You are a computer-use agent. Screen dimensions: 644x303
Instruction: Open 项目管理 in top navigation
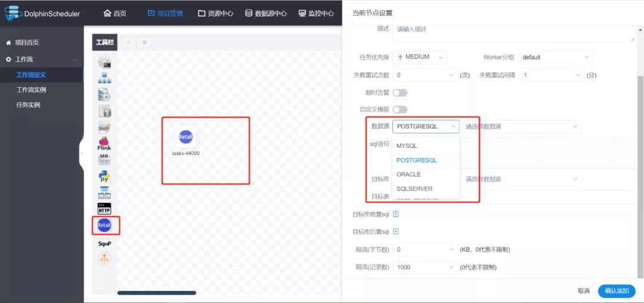click(x=165, y=13)
